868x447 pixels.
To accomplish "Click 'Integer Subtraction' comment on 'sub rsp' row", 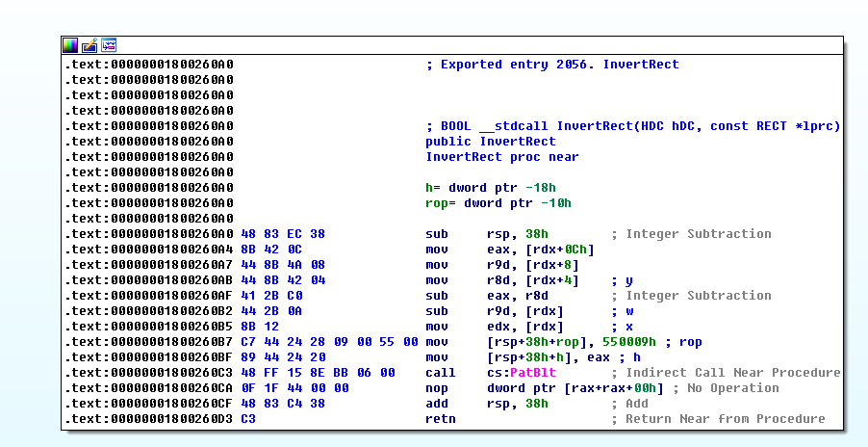I will click(699, 234).
